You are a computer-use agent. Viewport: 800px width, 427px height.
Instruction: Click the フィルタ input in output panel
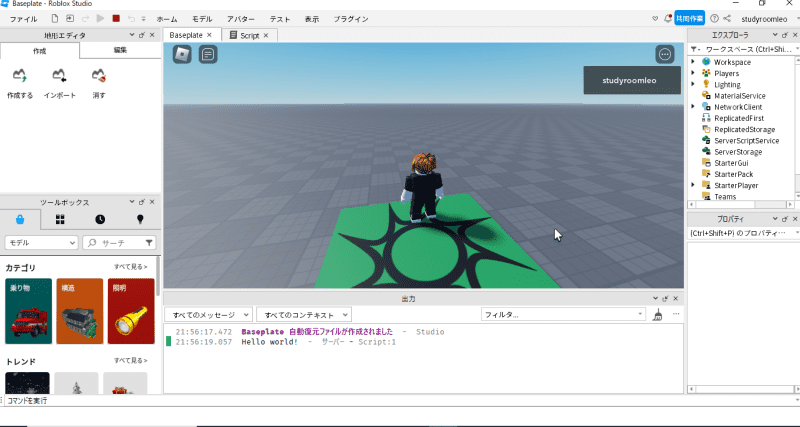tap(563, 315)
